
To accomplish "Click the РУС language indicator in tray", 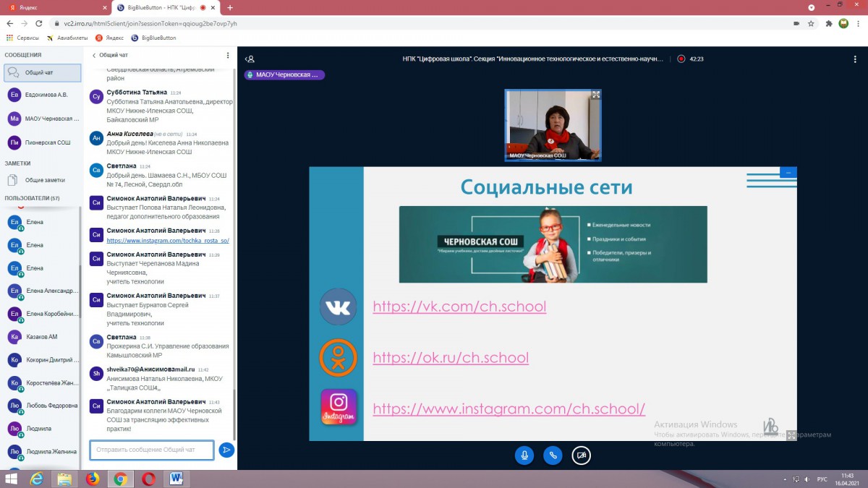I will click(822, 479).
